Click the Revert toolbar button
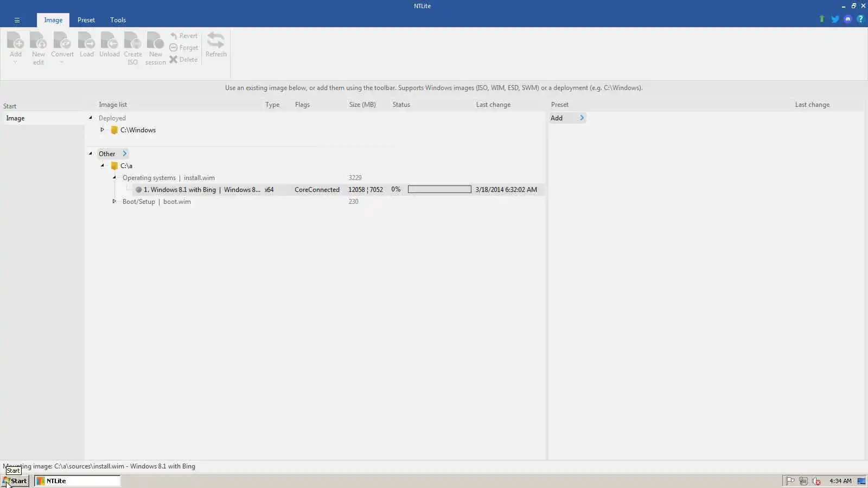The image size is (868, 488). 183,36
